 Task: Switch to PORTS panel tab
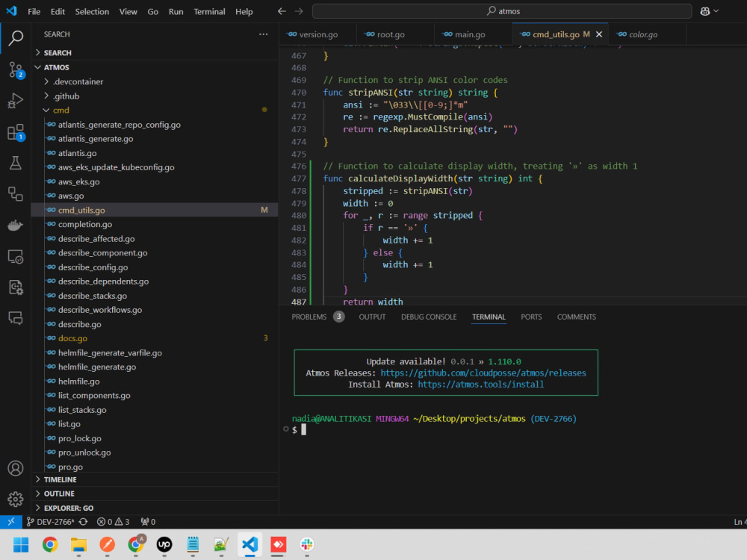point(531,317)
